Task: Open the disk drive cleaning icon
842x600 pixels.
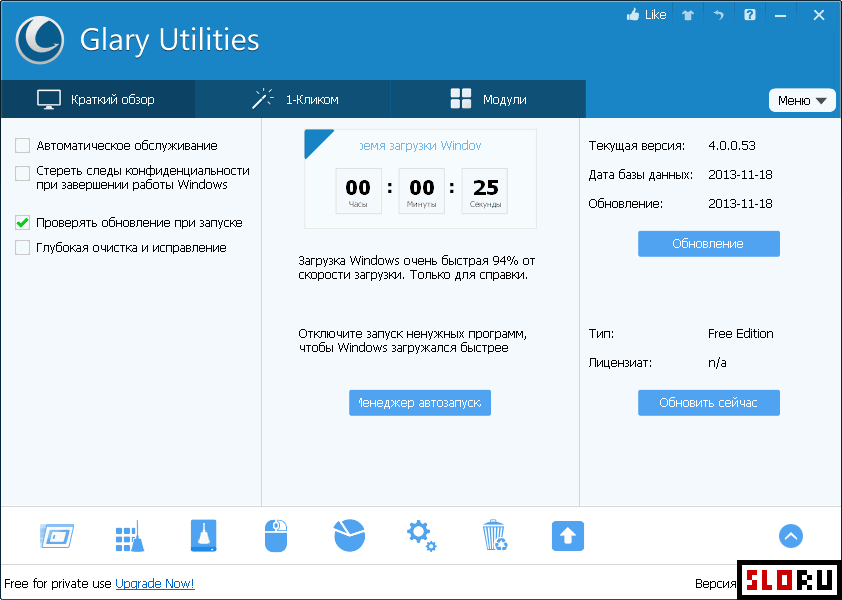Action: pos(204,536)
